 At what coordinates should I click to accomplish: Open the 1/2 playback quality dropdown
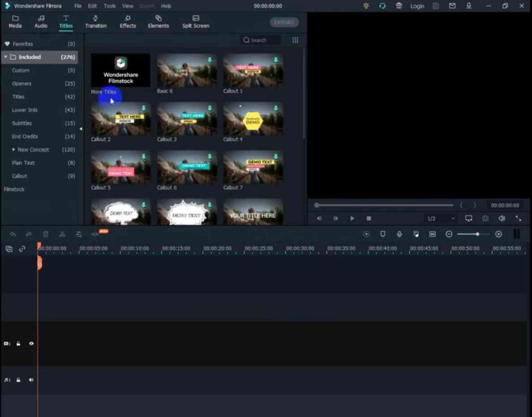pos(441,219)
